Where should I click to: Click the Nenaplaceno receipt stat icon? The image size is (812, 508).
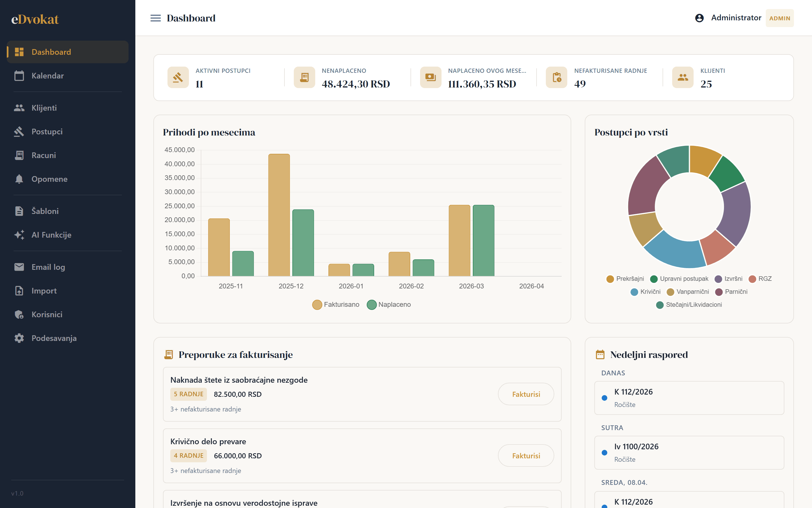tap(304, 77)
